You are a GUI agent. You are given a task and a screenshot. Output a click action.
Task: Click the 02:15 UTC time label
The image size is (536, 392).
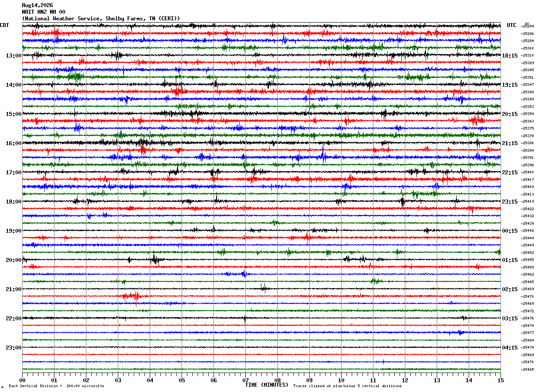click(510, 289)
